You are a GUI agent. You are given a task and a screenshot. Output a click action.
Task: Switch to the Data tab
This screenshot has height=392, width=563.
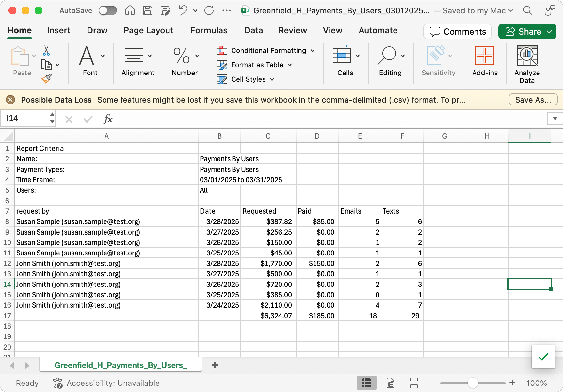pos(253,30)
